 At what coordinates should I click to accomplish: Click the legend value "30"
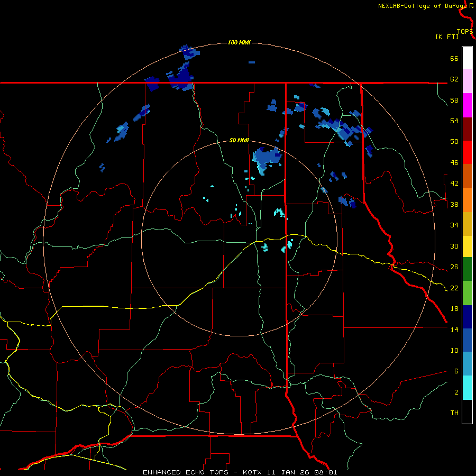(454, 246)
